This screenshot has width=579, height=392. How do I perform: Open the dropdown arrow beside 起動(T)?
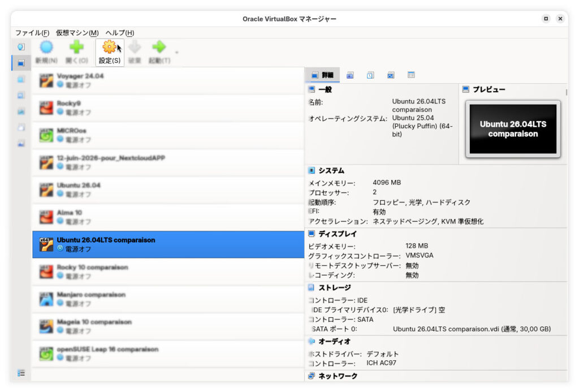(x=177, y=53)
